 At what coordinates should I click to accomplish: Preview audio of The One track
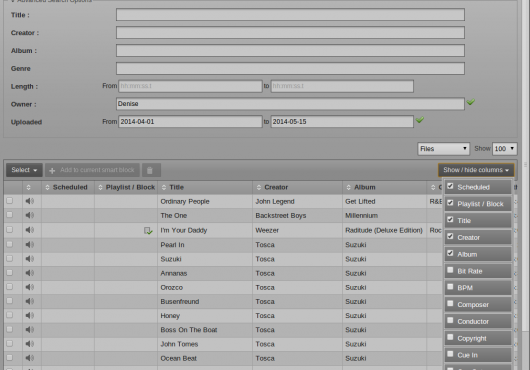(x=30, y=215)
